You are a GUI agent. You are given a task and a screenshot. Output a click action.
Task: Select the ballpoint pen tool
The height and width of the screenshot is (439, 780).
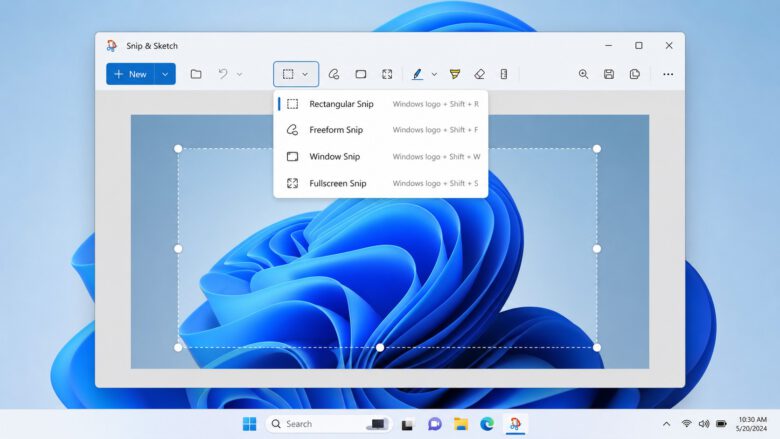pos(417,74)
